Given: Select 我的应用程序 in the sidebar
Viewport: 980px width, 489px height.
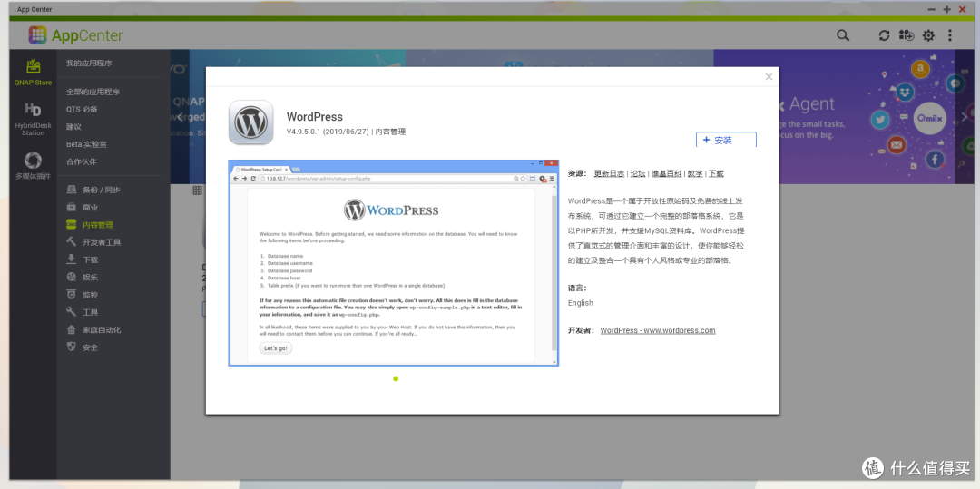Looking at the screenshot, I should tap(89, 64).
